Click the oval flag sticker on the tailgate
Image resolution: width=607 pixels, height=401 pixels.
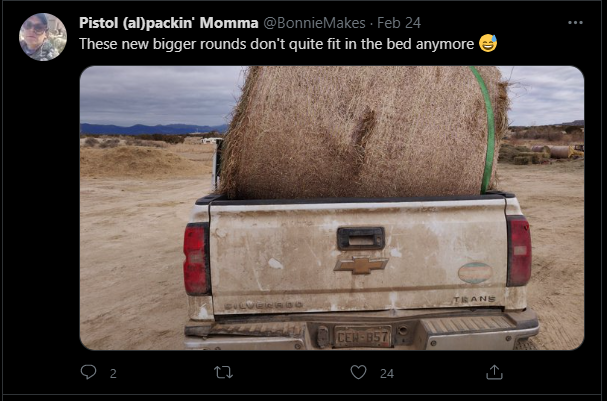pyautogui.click(x=475, y=273)
